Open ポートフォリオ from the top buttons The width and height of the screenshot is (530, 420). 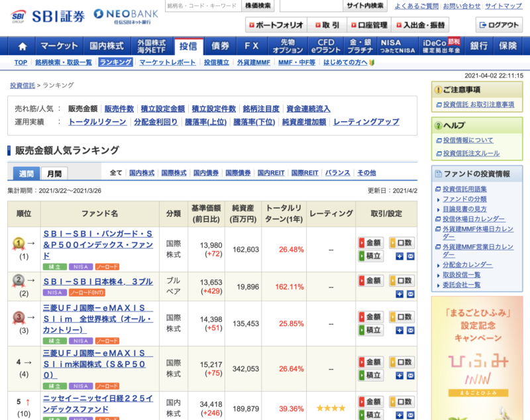pyautogui.click(x=276, y=25)
